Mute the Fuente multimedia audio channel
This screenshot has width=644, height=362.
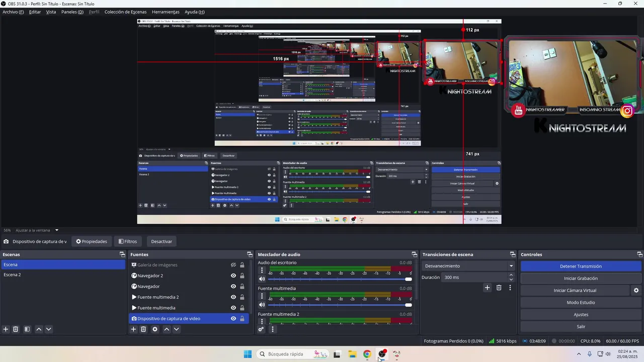[x=262, y=305]
